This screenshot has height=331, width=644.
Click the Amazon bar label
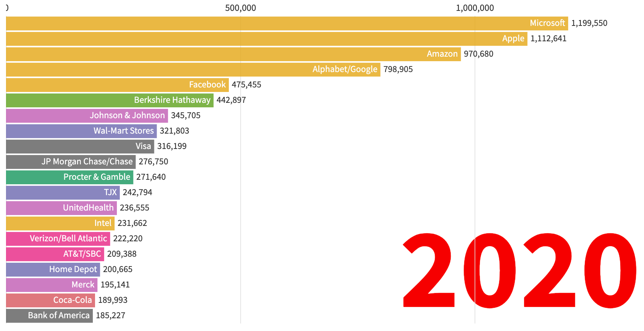tap(442, 54)
